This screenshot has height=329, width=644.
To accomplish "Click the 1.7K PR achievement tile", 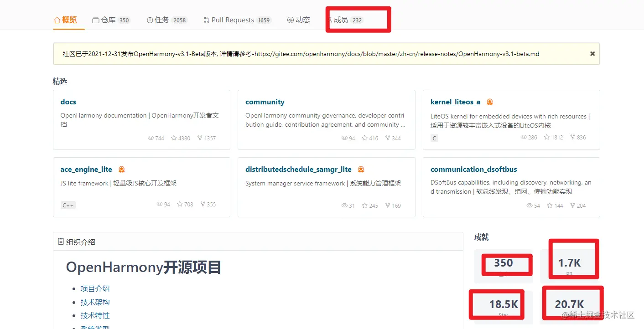I will pyautogui.click(x=570, y=266).
